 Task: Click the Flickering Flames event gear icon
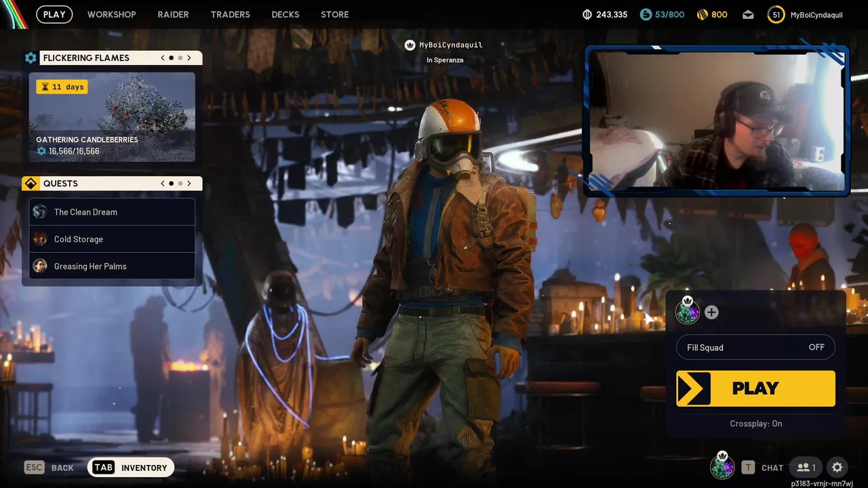click(31, 58)
